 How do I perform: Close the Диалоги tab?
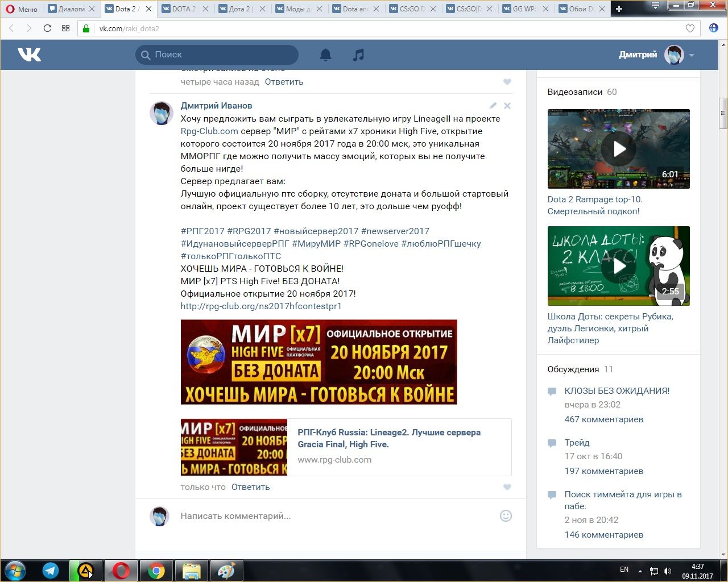tap(92, 9)
